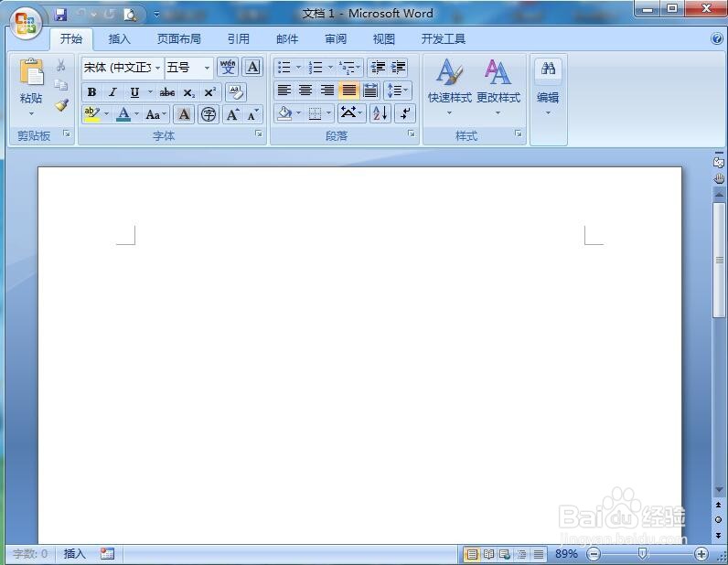Toggle Strikethrough formatting
728x565 pixels.
[x=167, y=92]
